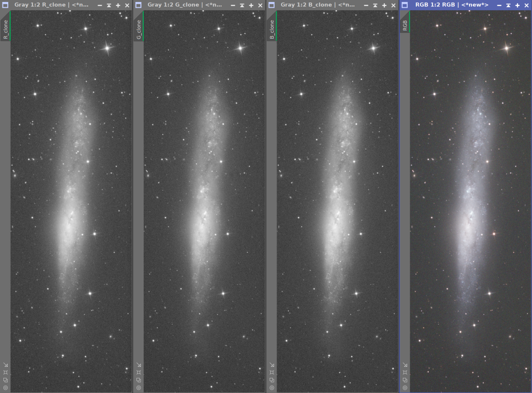Viewport: 532px width, 393px height.
Task: Click the square frame icon in the B_clone window
Action: (x=272, y=373)
